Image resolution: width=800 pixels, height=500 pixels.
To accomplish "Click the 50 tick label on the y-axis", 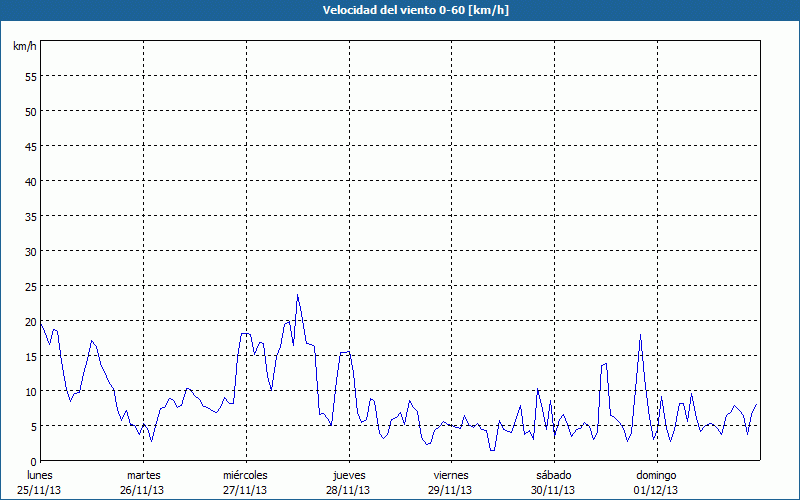I will [30, 111].
